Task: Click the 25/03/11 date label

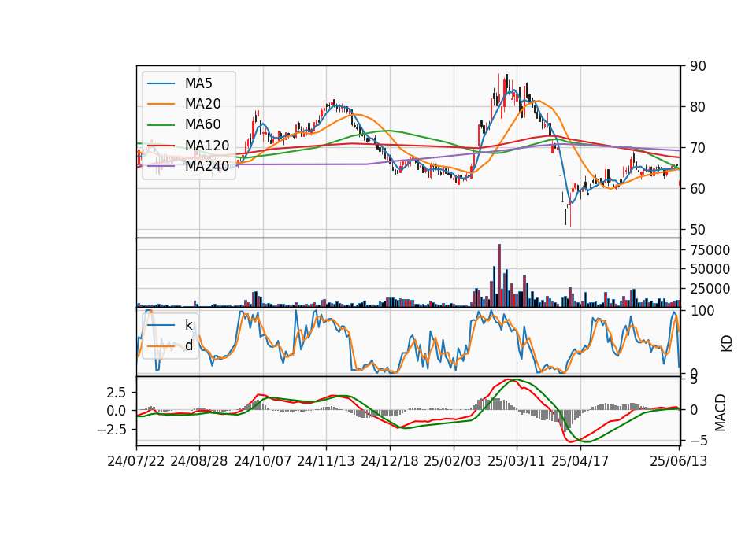Action: pos(517,461)
